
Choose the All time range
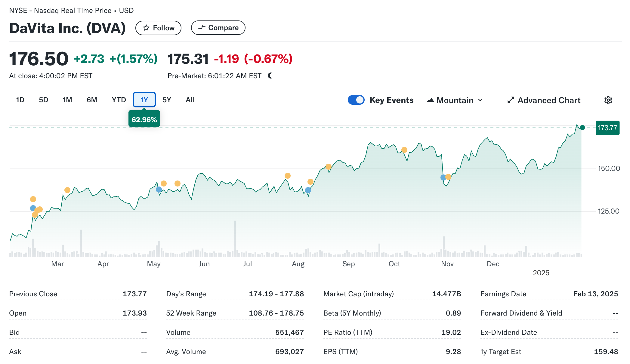(190, 100)
